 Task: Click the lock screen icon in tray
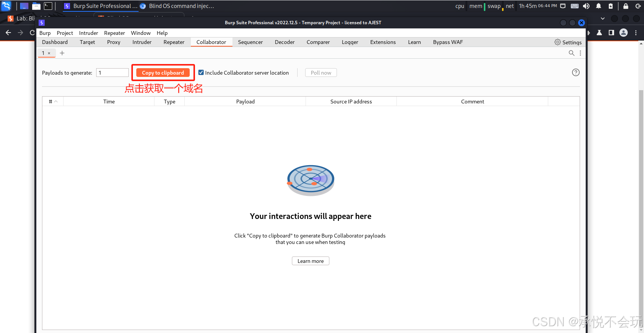[626, 6]
